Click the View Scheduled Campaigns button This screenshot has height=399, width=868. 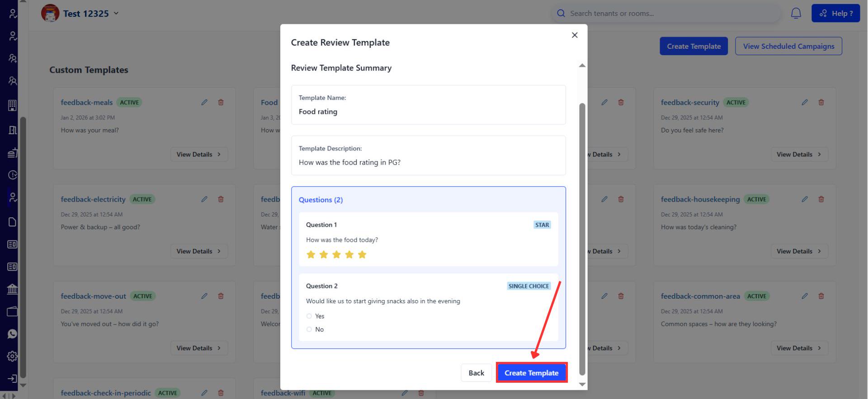[x=788, y=46]
